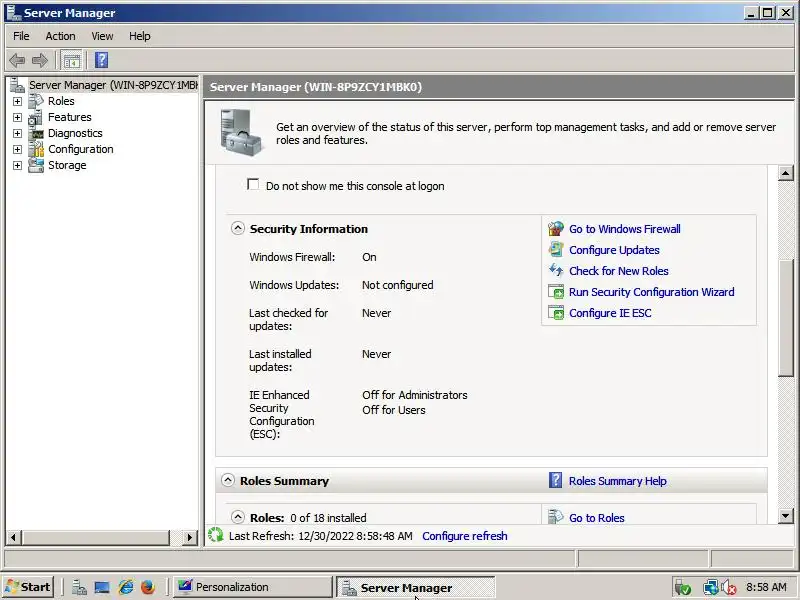Click the Configure IE ESC icon

556,313
